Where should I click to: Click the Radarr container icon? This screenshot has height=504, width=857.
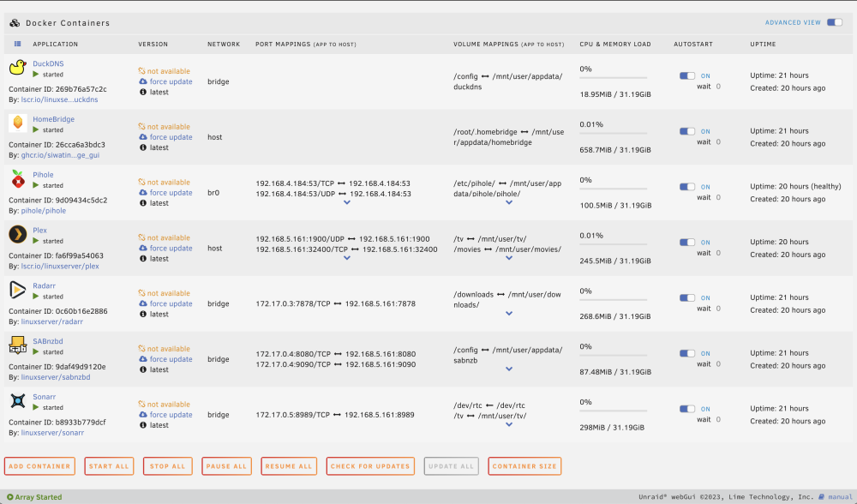17,289
